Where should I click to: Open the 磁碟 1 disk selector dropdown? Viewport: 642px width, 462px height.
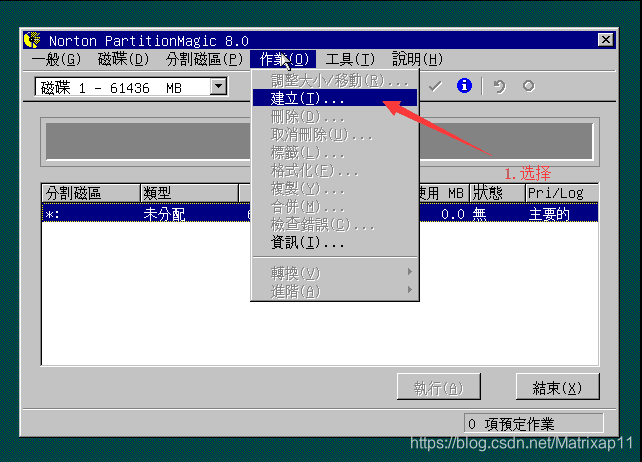point(218,86)
